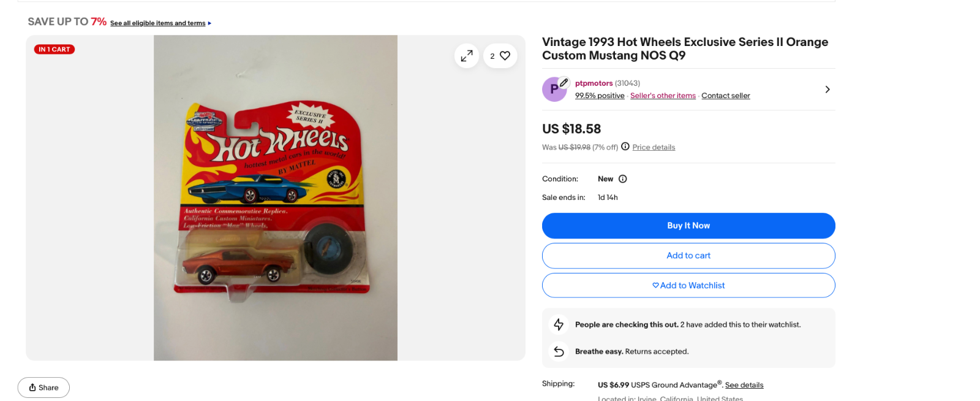Open Seller's other items link

(663, 96)
